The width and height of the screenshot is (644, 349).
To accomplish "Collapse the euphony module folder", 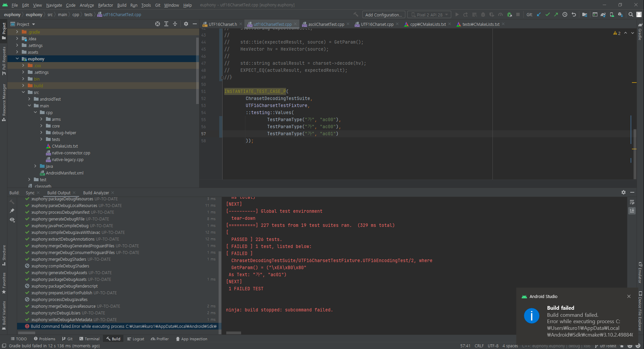I will tap(17, 59).
